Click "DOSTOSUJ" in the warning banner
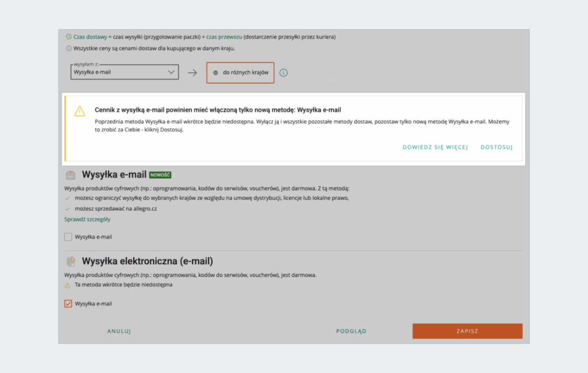This screenshot has height=373, width=588. 496,147
